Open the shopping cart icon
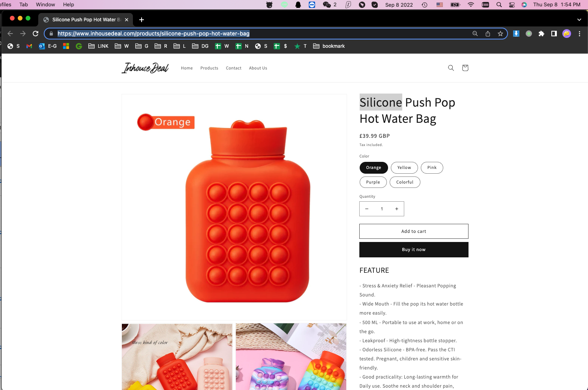 click(465, 68)
